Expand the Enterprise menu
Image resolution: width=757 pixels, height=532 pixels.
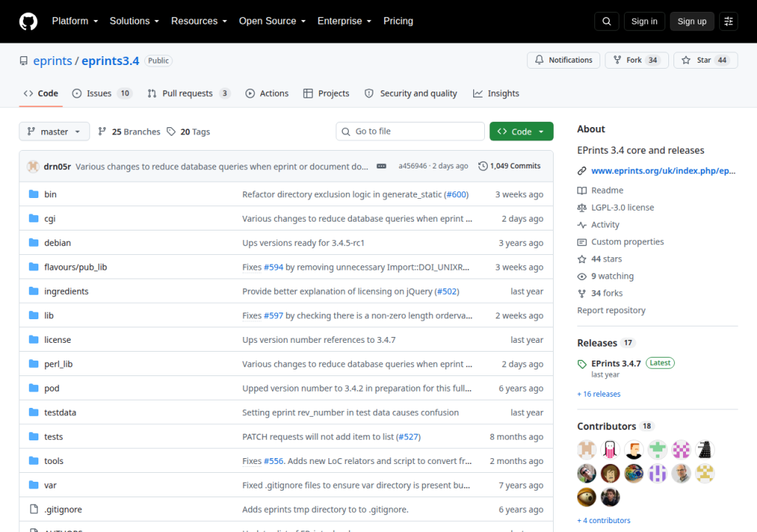click(344, 21)
